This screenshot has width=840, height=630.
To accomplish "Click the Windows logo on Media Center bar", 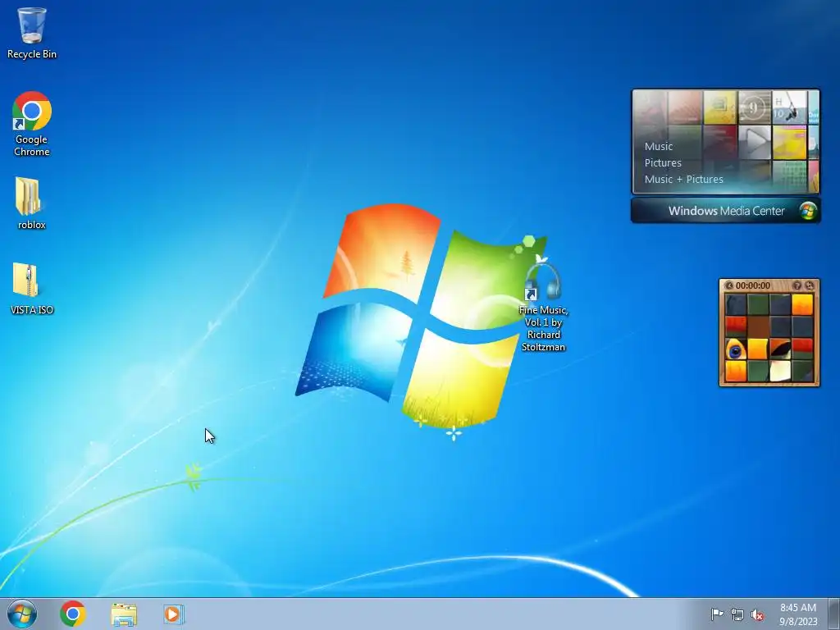I will coord(808,211).
